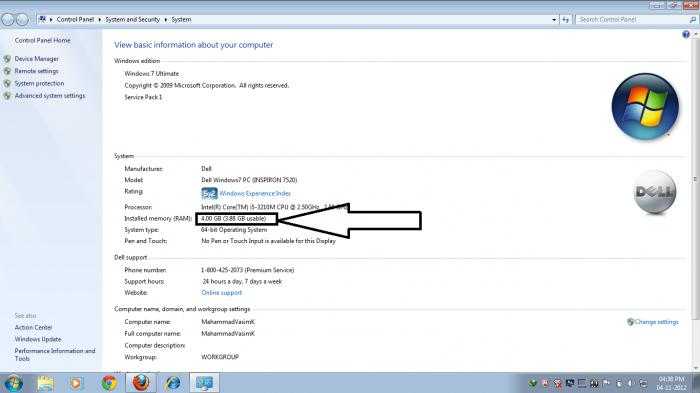
Task: Open Advanced system settings
Action: (x=50, y=96)
